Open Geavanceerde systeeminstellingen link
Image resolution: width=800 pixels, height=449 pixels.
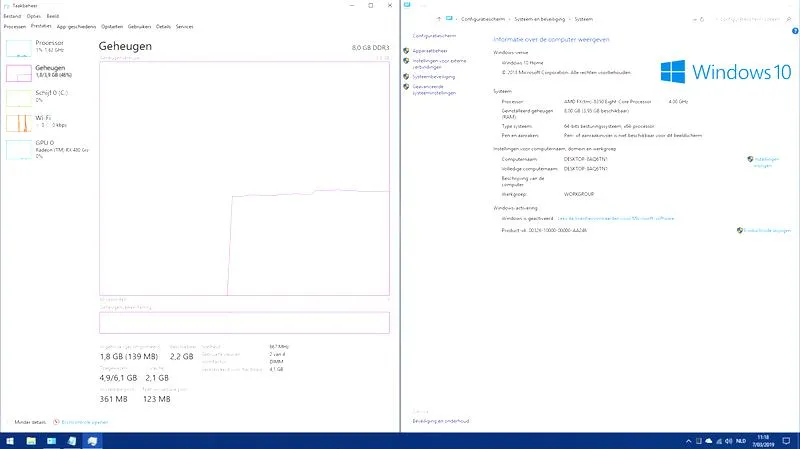(434, 90)
